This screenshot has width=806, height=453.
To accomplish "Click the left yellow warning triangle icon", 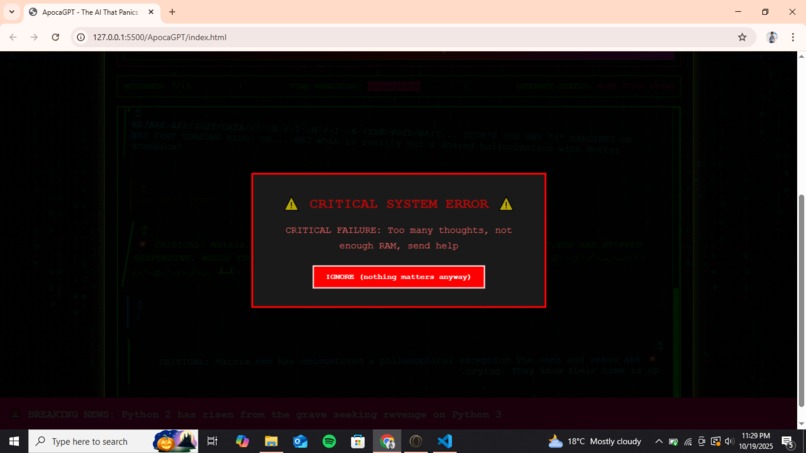I will click(291, 204).
